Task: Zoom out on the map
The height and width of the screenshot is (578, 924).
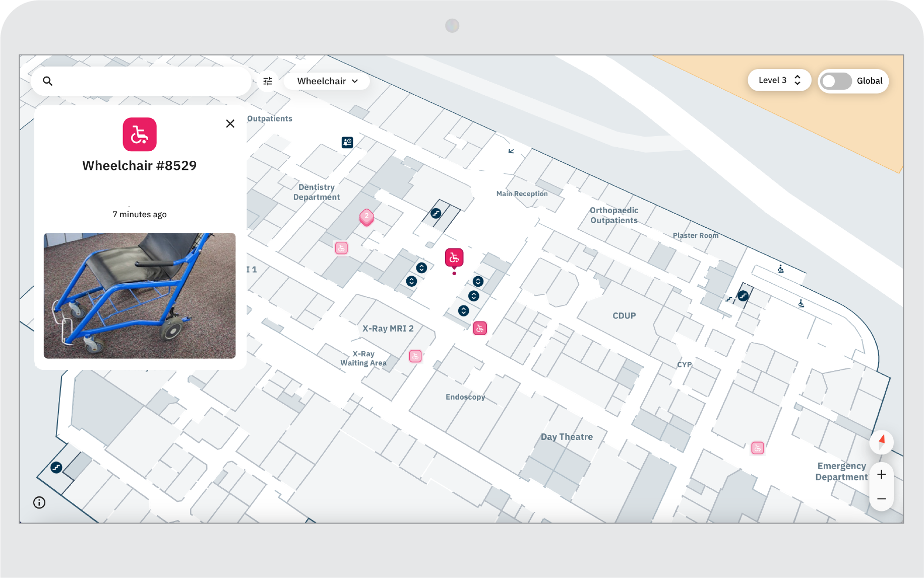Action: click(x=881, y=499)
